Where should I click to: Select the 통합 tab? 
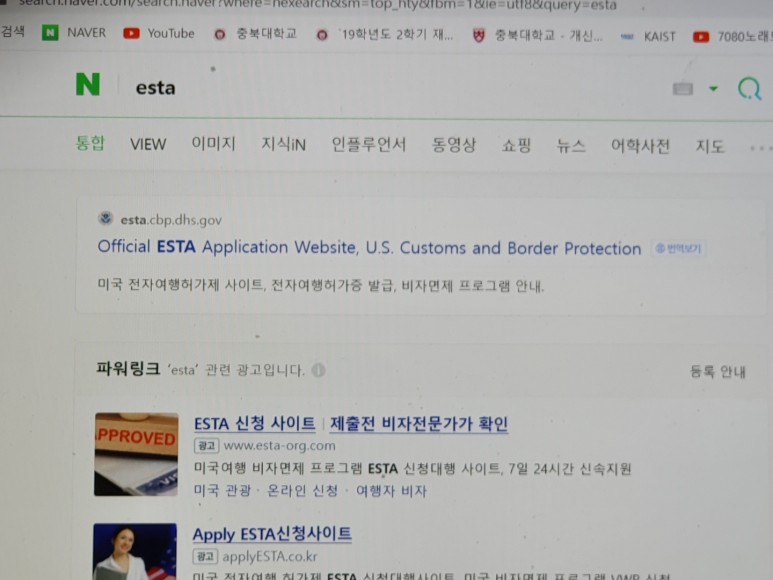(90, 143)
